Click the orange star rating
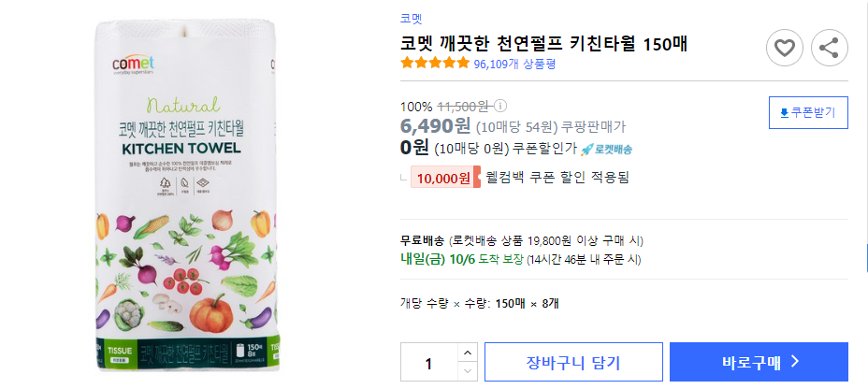Image resolution: width=868 pixels, height=389 pixels. point(435,64)
